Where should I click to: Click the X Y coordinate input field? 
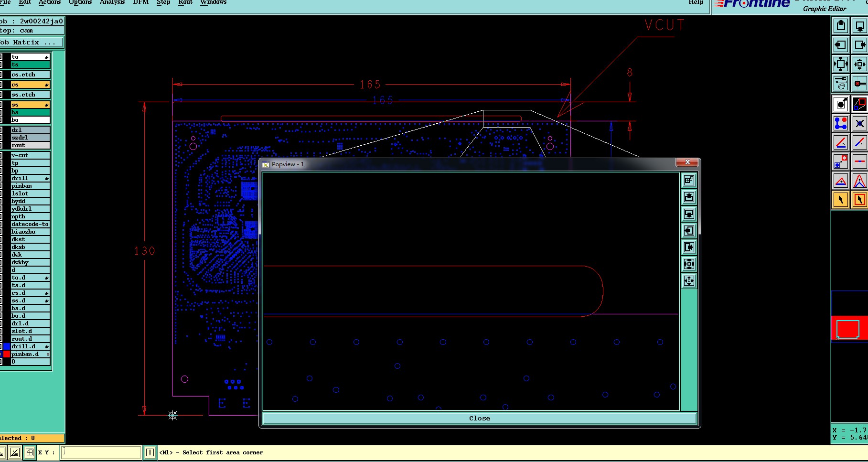(101, 452)
